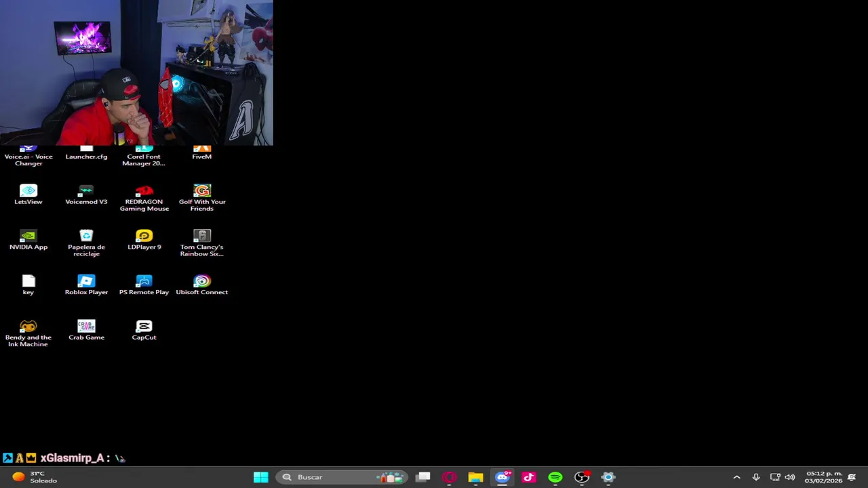Open Voice.ai Voice Changer desktop icon
Image resolution: width=868 pixels, height=488 pixels.
tap(28, 157)
